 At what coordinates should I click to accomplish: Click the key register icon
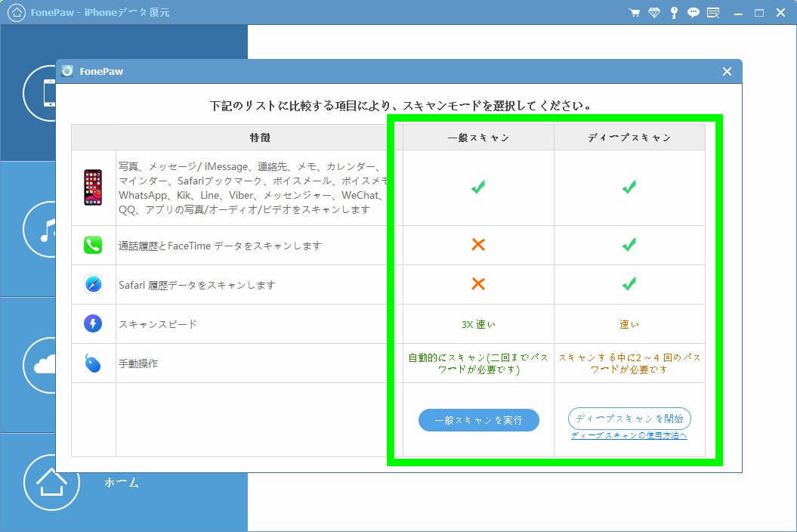coord(674,13)
